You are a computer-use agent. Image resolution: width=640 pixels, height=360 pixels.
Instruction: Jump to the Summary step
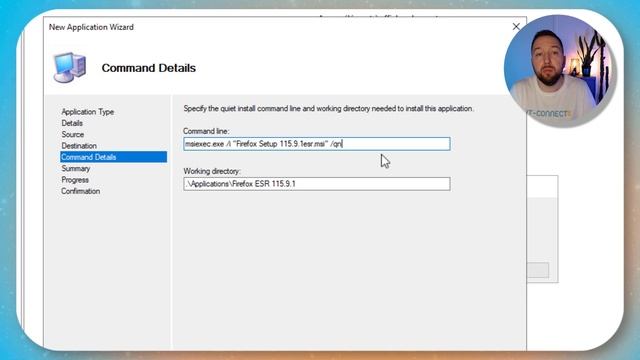click(76, 168)
